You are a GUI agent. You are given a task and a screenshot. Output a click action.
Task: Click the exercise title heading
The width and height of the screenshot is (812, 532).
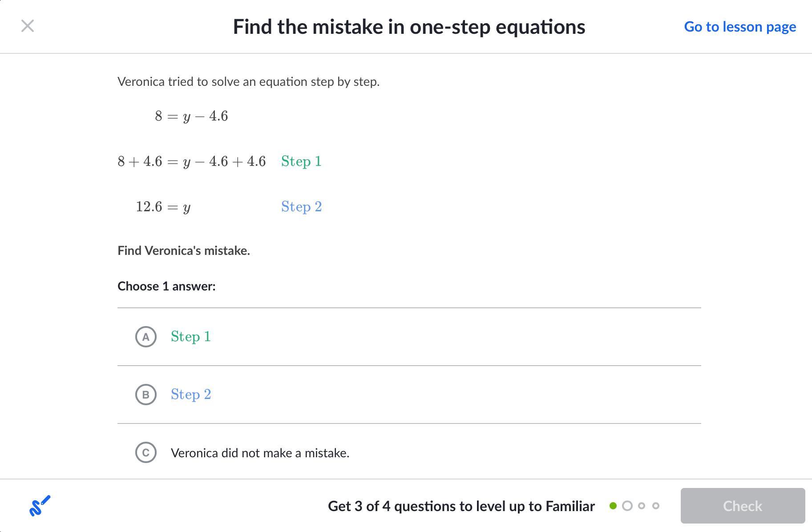click(x=409, y=27)
